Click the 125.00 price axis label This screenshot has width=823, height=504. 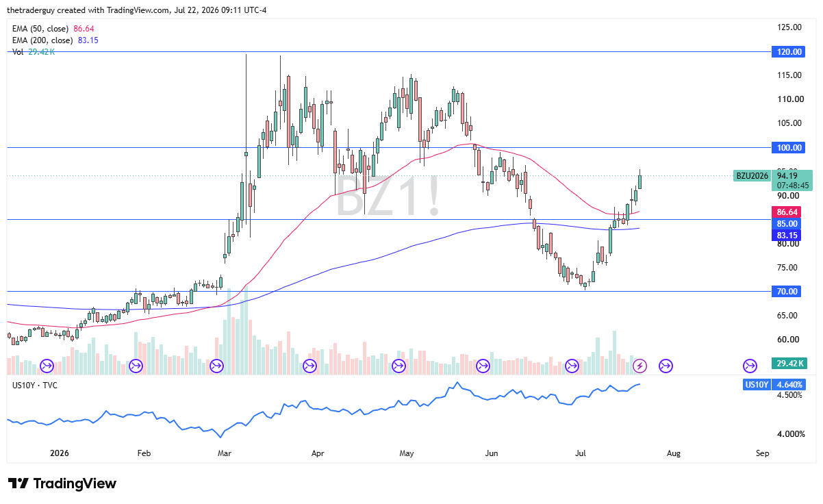click(789, 27)
